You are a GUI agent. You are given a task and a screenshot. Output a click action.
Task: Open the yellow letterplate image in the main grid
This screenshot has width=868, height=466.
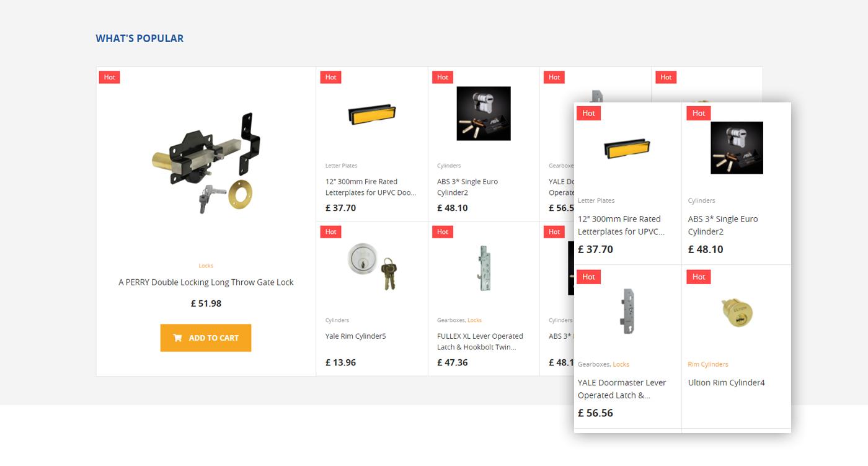coord(372,114)
